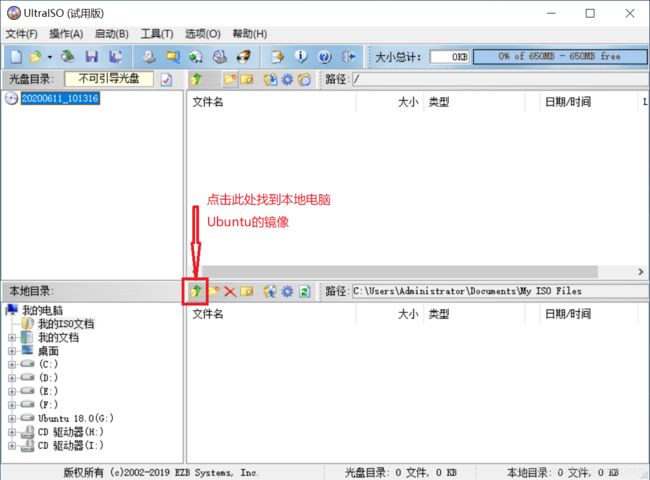650x480 pixels.
Task: Click upper pane 文件名 column header
Action: click(272, 102)
